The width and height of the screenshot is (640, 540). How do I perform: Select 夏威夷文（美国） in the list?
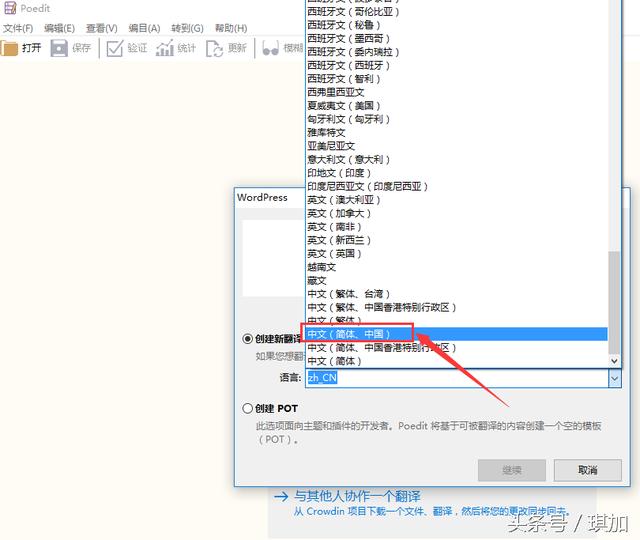coord(457,105)
